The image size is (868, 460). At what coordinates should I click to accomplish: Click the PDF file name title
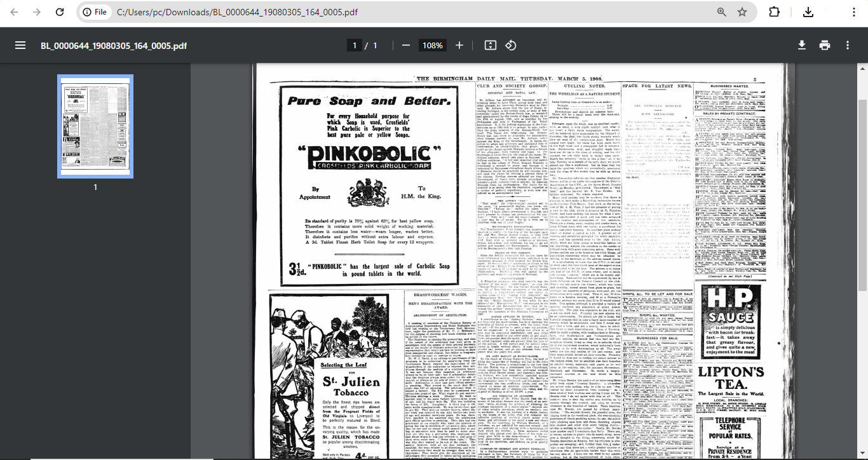tap(114, 46)
